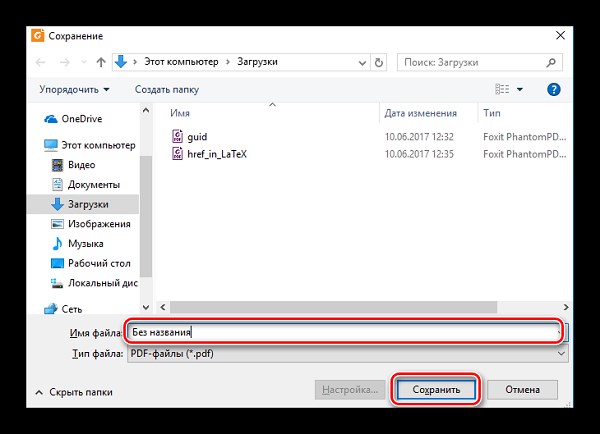Click the change view layout icon
Viewport: 600px width, 434px height.
tap(502, 89)
